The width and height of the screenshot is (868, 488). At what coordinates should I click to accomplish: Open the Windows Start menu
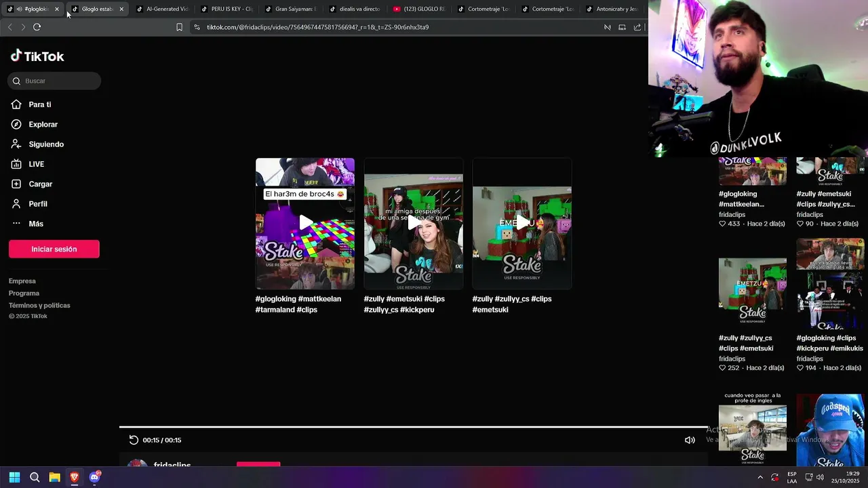[x=14, y=477]
